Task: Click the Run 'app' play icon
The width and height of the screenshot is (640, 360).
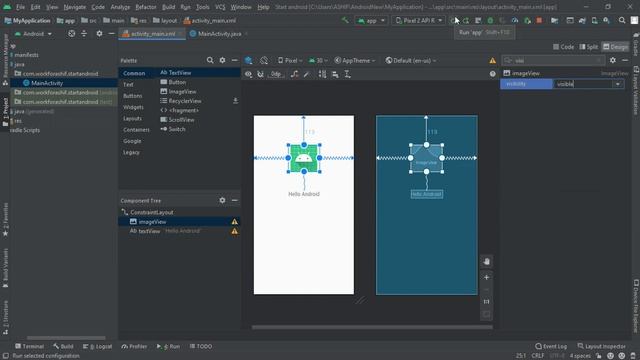Action: pyautogui.click(x=452, y=20)
